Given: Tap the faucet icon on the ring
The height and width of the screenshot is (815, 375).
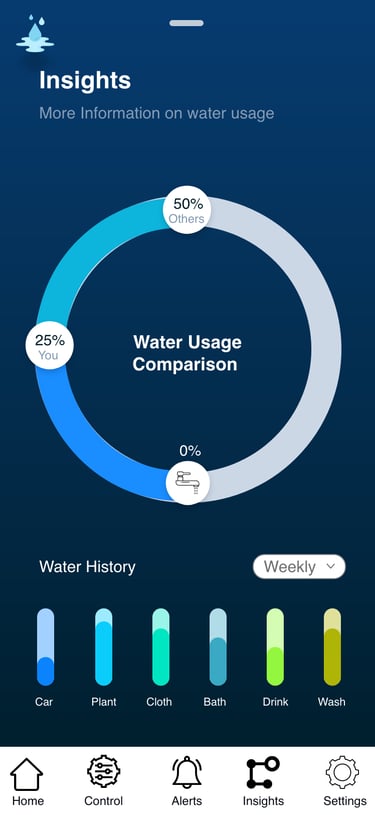Looking at the screenshot, I should [x=188, y=482].
